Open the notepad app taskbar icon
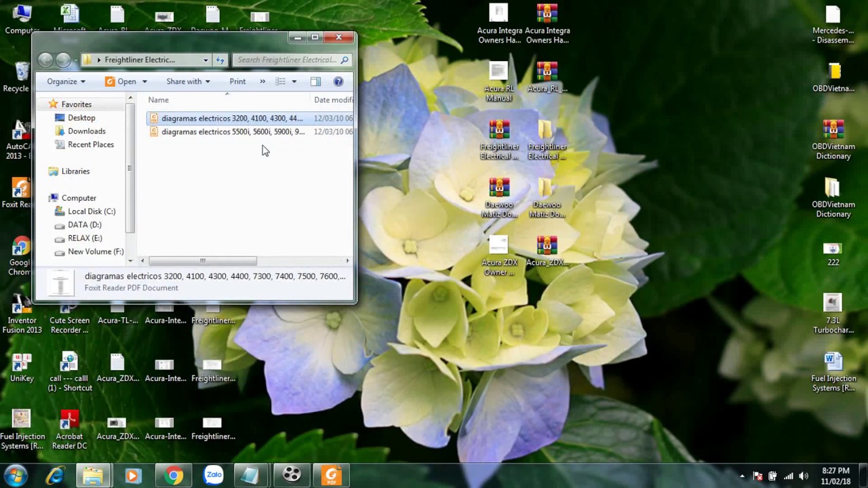868x488 pixels. click(x=251, y=476)
